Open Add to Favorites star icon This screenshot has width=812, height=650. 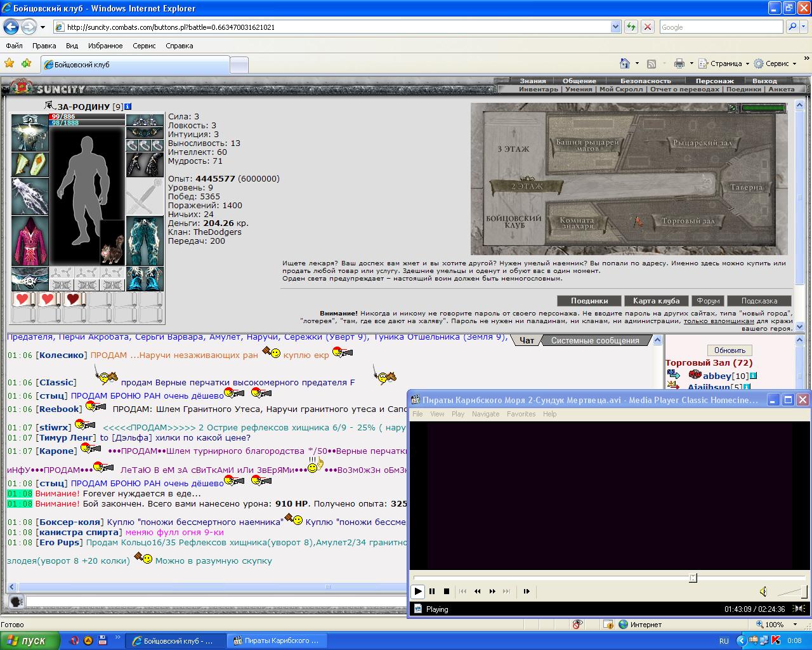(26, 63)
